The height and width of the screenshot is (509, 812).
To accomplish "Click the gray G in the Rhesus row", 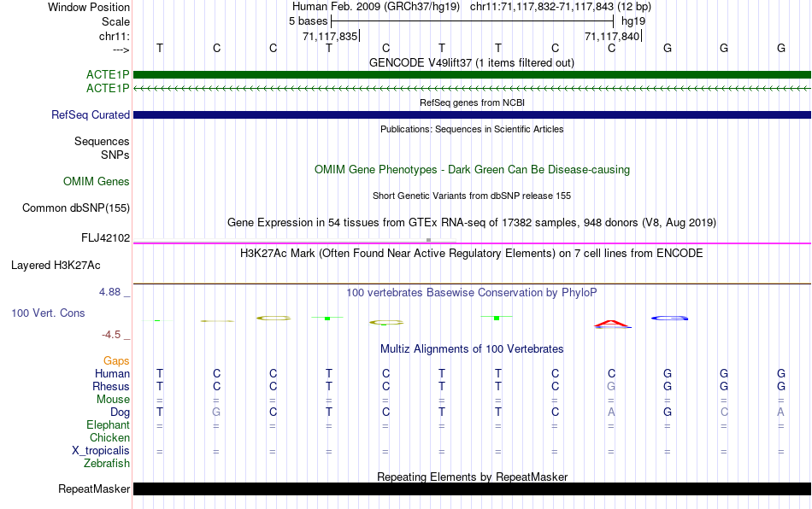I will coord(612,386).
